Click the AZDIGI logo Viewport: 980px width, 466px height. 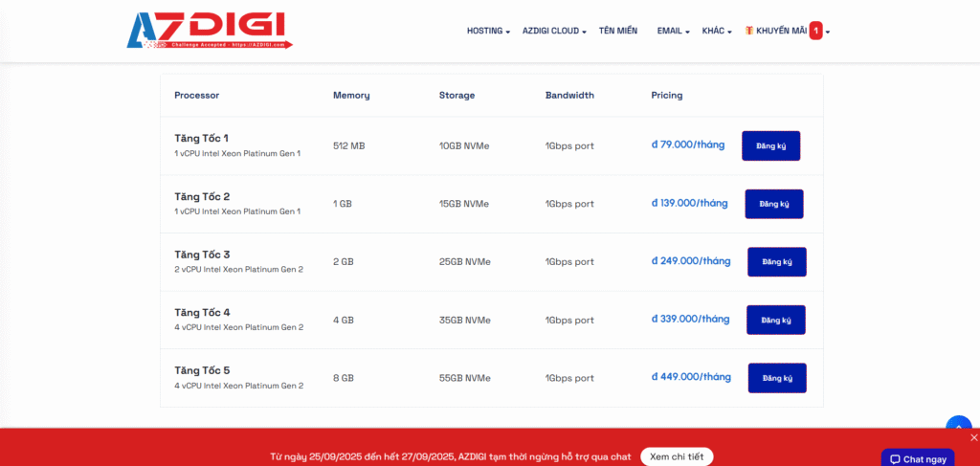click(x=209, y=31)
